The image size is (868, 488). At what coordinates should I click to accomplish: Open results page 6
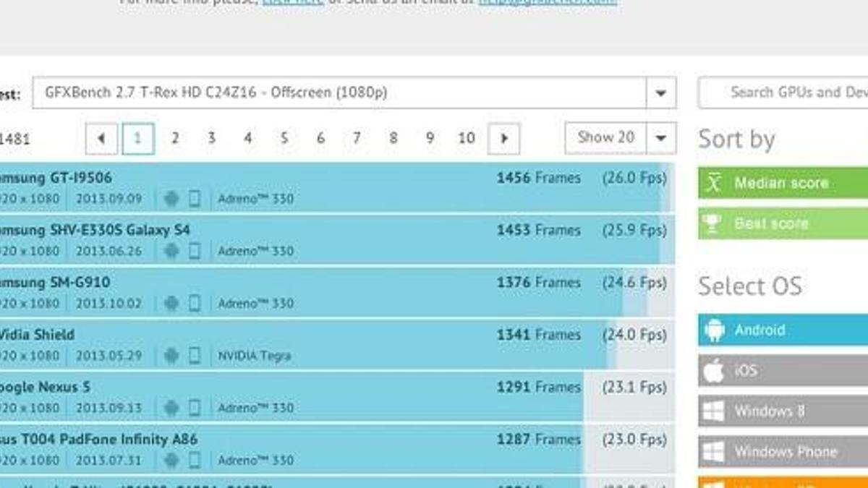click(320, 138)
